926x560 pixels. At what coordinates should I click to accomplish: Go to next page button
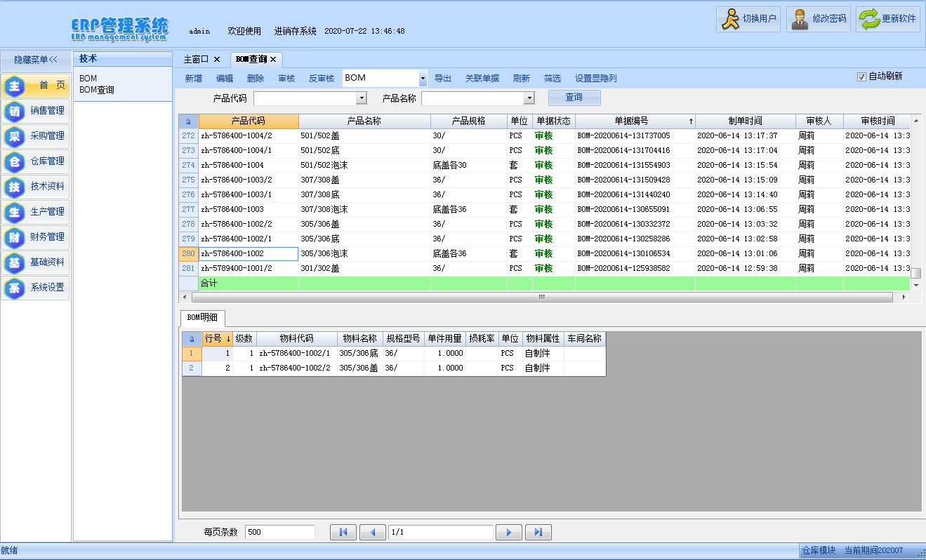coord(508,532)
